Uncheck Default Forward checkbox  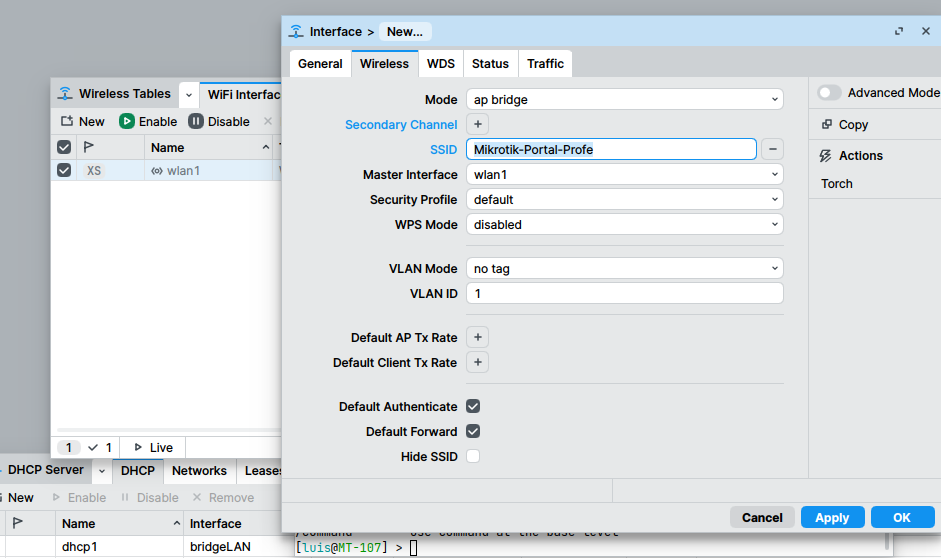[x=473, y=432]
